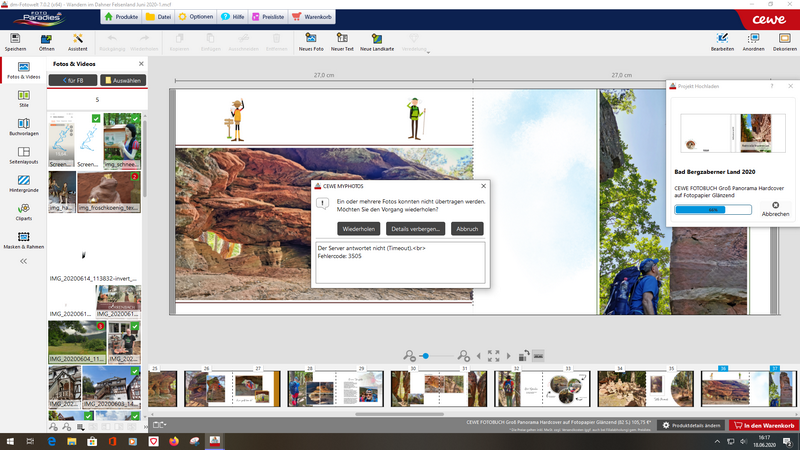
Task: Open the Optionen menu
Action: 196,17
